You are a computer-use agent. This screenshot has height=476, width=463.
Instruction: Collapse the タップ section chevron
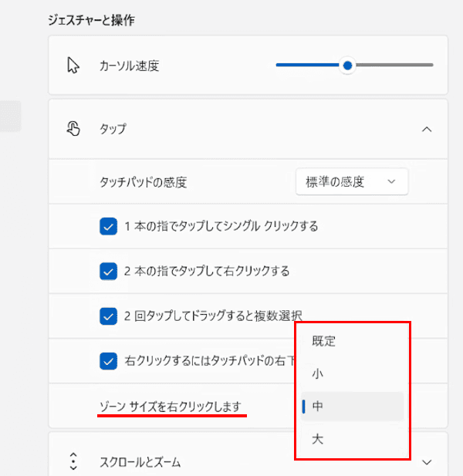tap(427, 130)
